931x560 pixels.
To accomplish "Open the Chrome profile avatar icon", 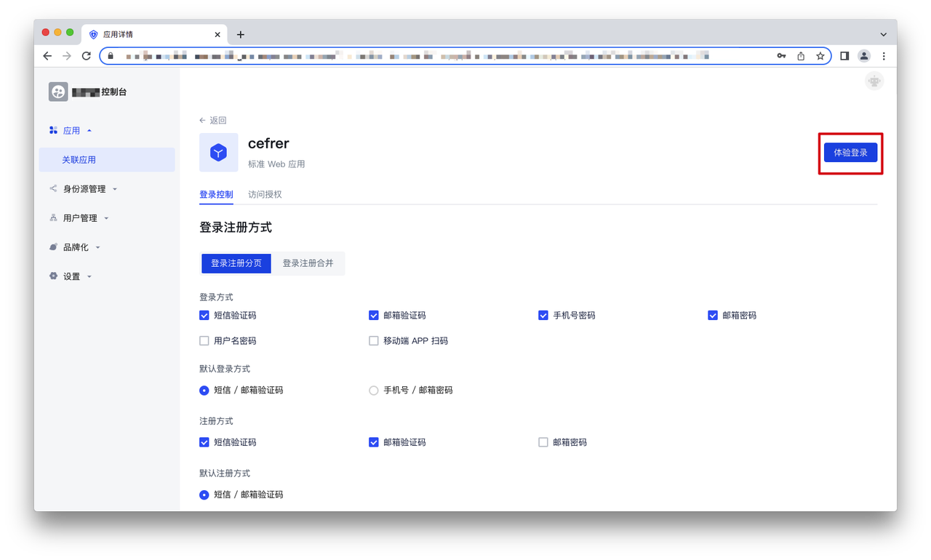I will click(864, 56).
